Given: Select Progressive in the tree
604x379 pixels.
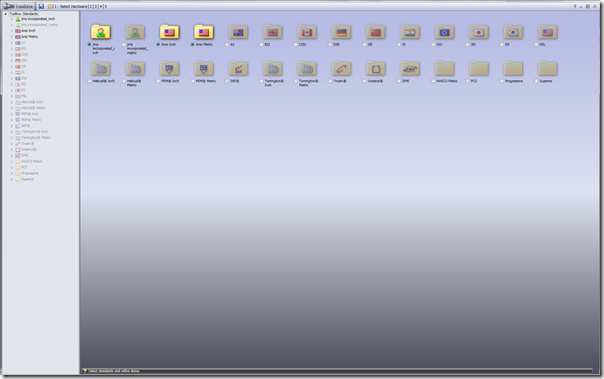Looking at the screenshot, I should (x=30, y=173).
